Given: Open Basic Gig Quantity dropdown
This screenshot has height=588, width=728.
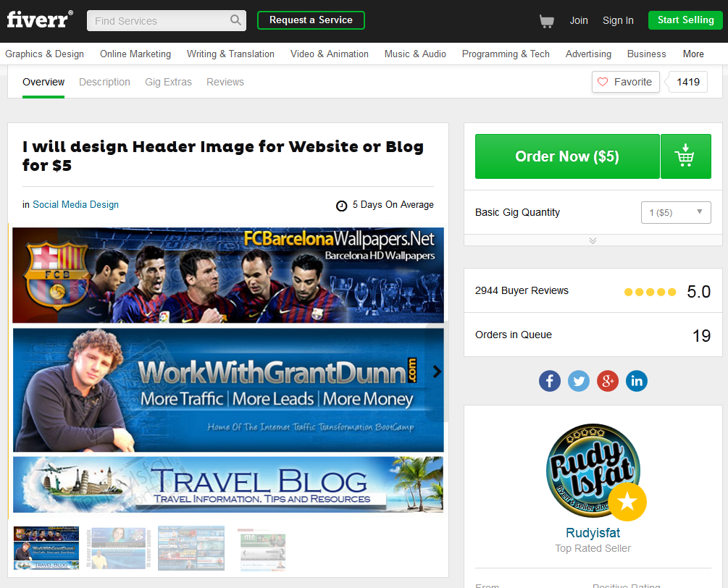Looking at the screenshot, I should point(676,213).
